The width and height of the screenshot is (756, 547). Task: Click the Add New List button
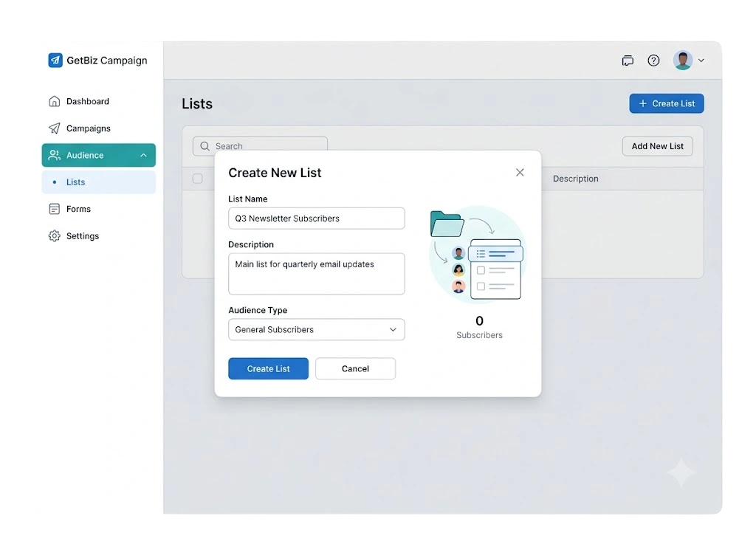pos(658,146)
